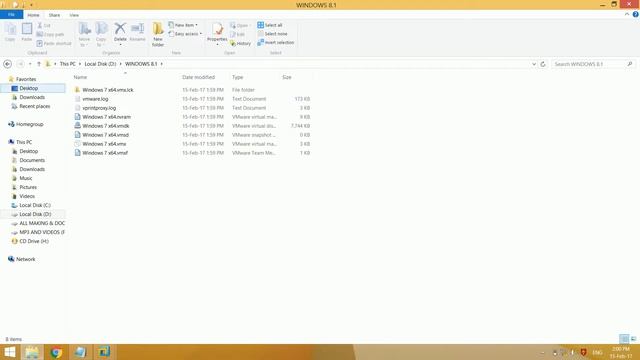
Task: Open Local Disk (C:) in the sidebar
Action: coord(35,205)
